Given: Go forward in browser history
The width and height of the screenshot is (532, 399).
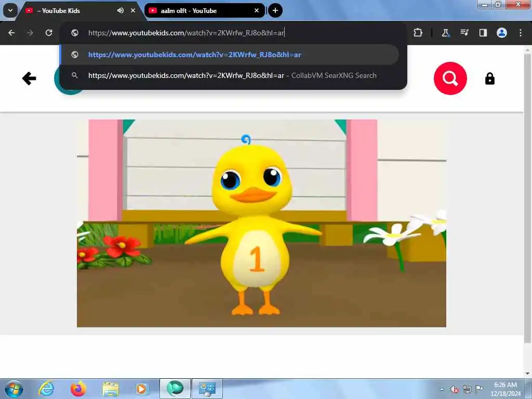Looking at the screenshot, I should [x=30, y=33].
